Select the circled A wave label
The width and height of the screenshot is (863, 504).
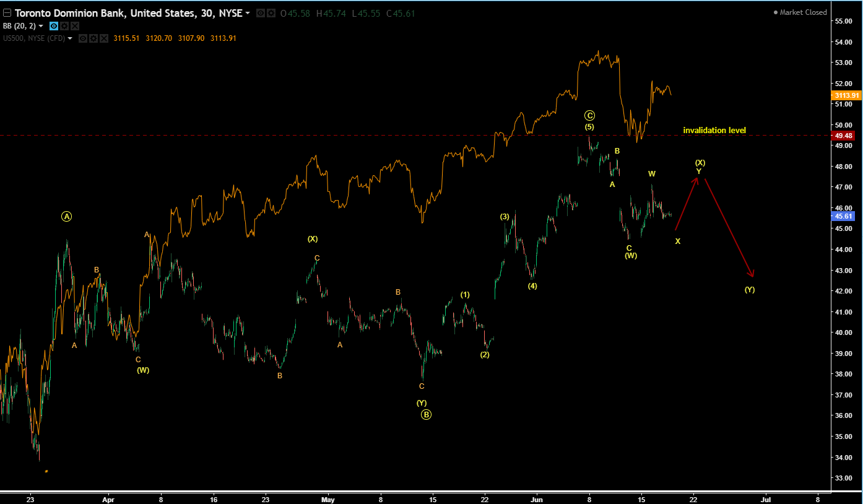[x=67, y=216]
